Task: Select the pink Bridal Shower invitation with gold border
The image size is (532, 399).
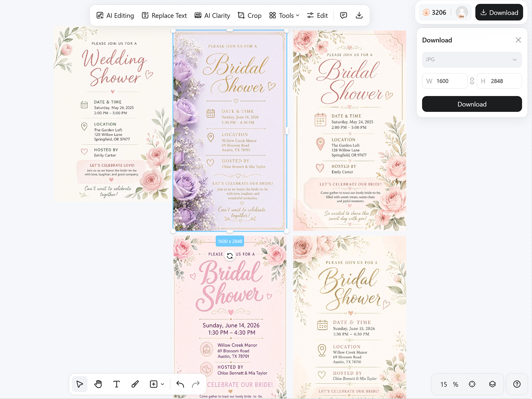Action: click(x=349, y=131)
